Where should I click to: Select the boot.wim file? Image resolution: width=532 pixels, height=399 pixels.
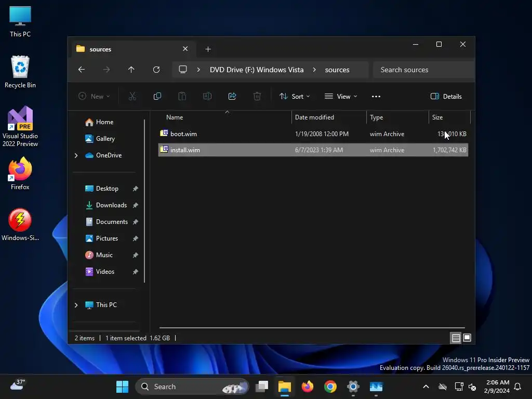(x=313, y=134)
